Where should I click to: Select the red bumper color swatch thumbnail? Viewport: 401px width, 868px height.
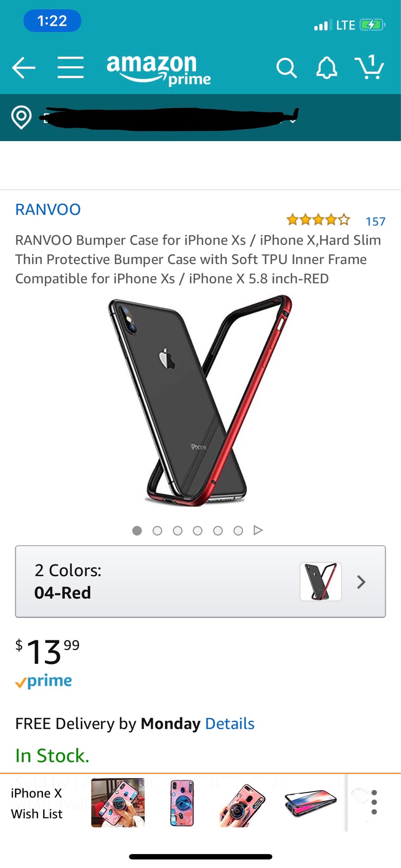pyautogui.click(x=321, y=581)
